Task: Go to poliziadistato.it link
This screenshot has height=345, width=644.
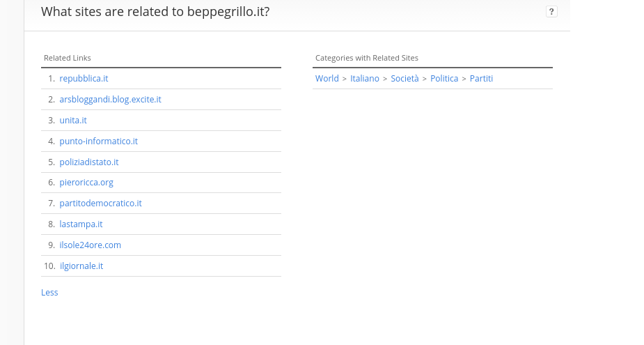Action: tap(88, 162)
